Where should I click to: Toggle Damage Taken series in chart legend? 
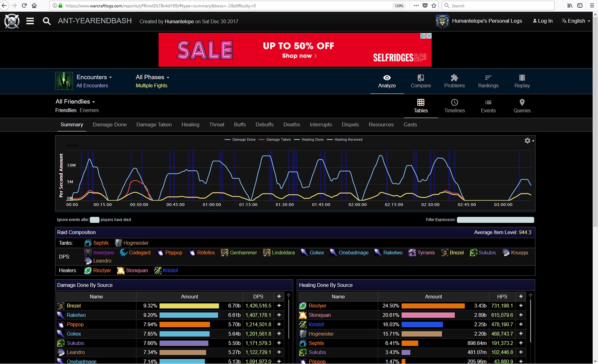point(275,139)
